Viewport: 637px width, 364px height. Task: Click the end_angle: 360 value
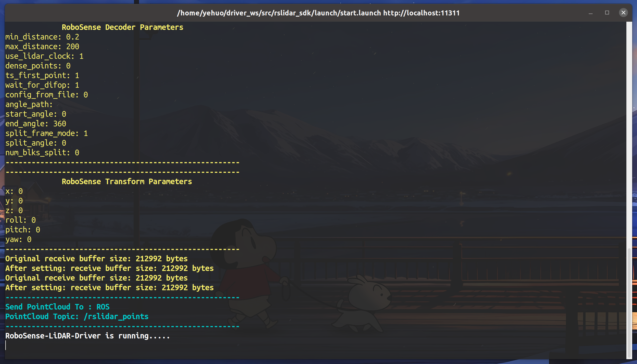point(60,124)
